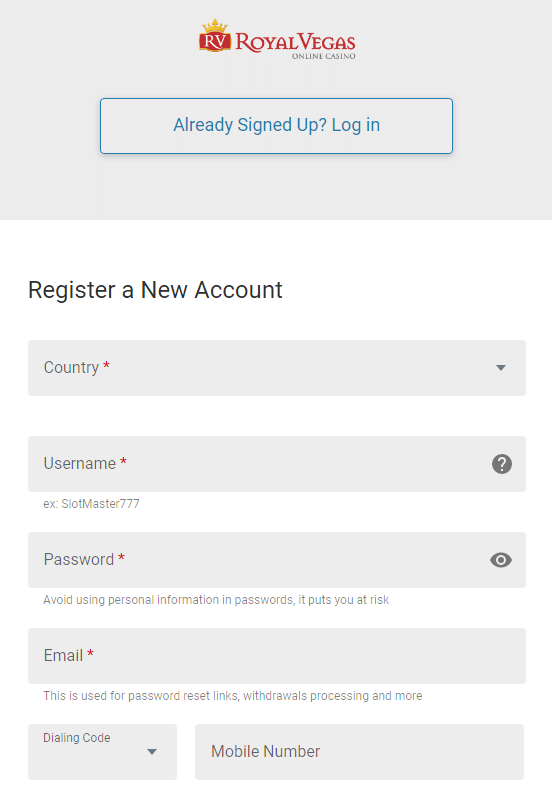This screenshot has width=552, height=802.
Task: Click the Country field's dropdown arrow
Action: coord(501,368)
